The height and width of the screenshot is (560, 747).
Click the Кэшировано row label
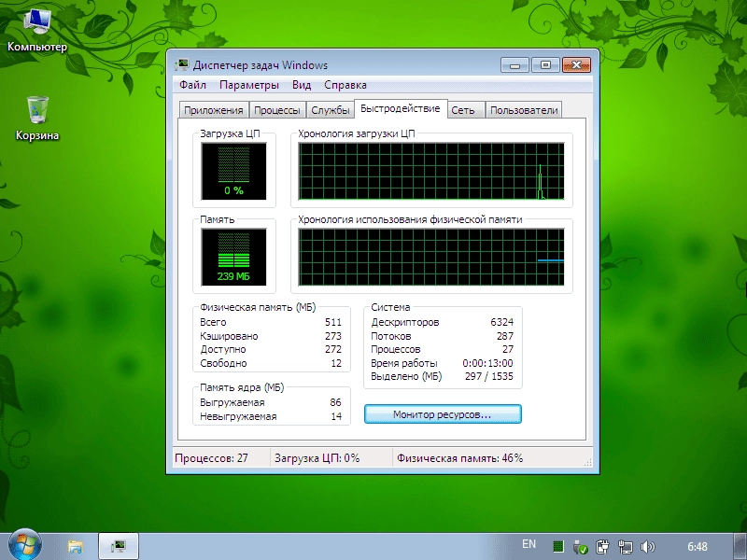coord(229,336)
